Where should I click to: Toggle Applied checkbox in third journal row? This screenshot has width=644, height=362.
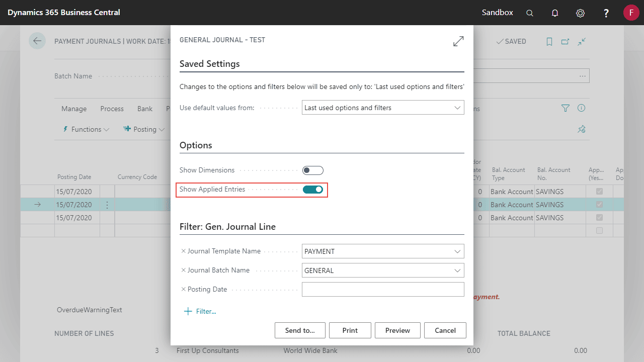(599, 218)
